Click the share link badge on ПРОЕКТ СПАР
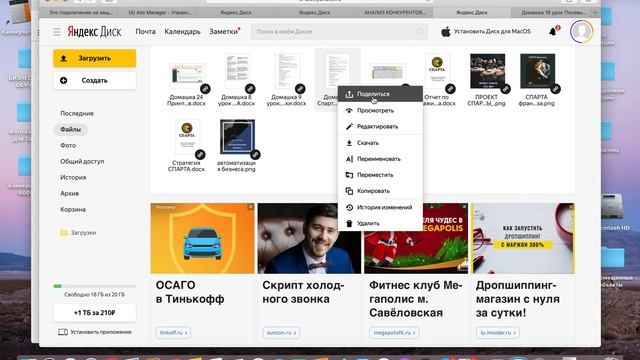 [505, 89]
